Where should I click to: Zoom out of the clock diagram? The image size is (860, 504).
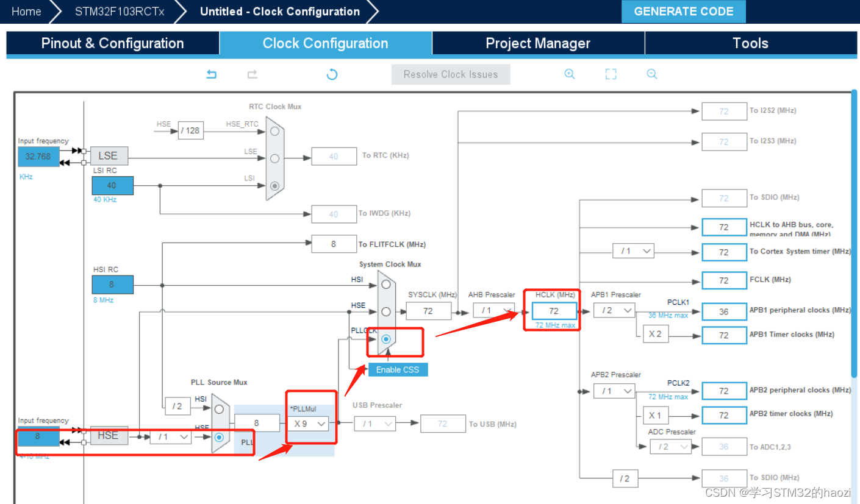[651, 74]
